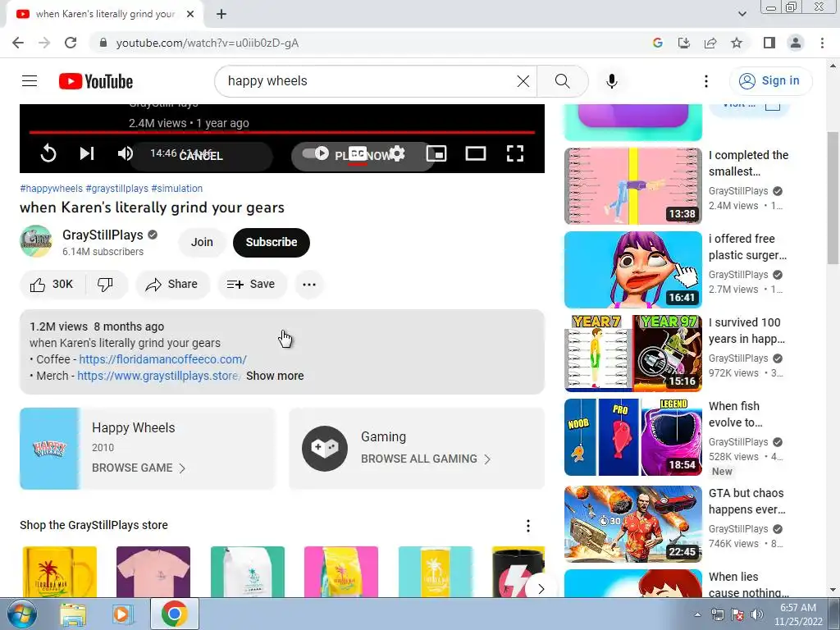Open Windows Explorer from taskbar
Screen dimensions: 840x630
point(73,614)
